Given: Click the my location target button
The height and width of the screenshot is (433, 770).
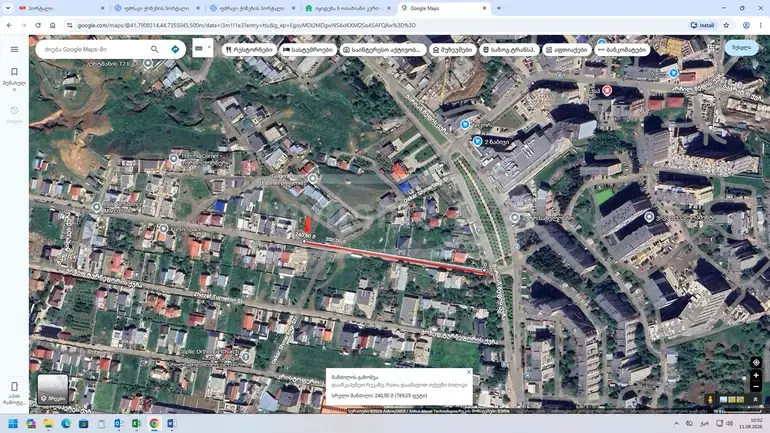Looking at the screenshot, I should tap(756, 362).
